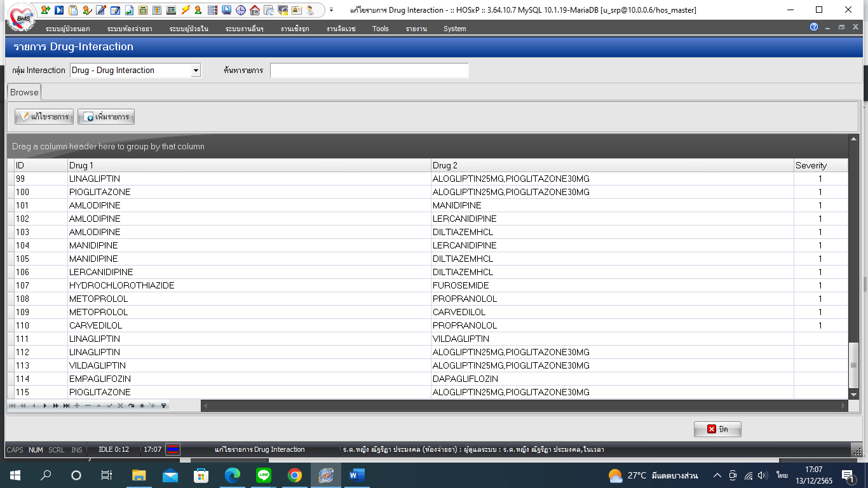Select the Browse tab

pos(24,92)
